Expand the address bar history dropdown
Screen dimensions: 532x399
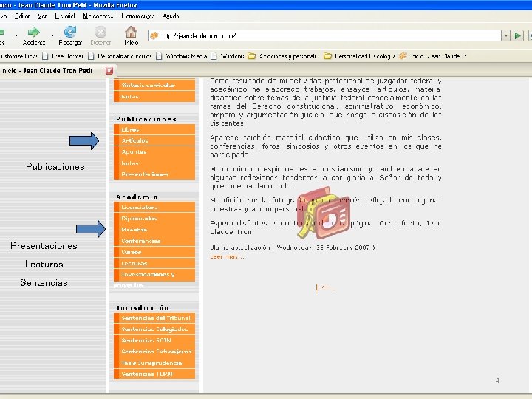pos(505,35)
